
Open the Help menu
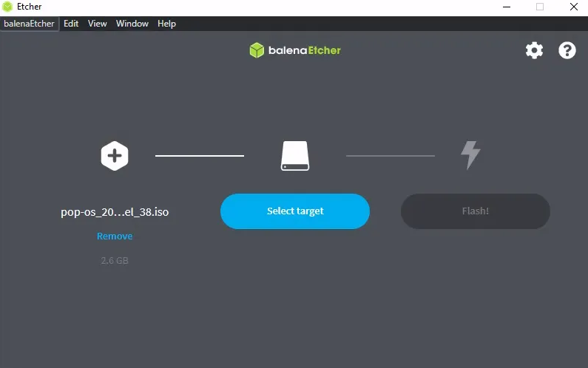coord(166,24)
